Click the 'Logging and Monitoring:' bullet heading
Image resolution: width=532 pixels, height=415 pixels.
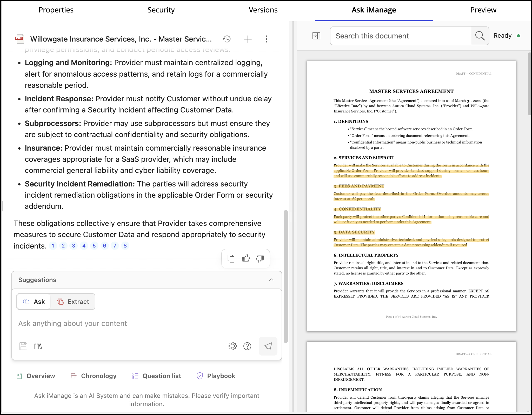pyautogui.click(x=68, y=63)
